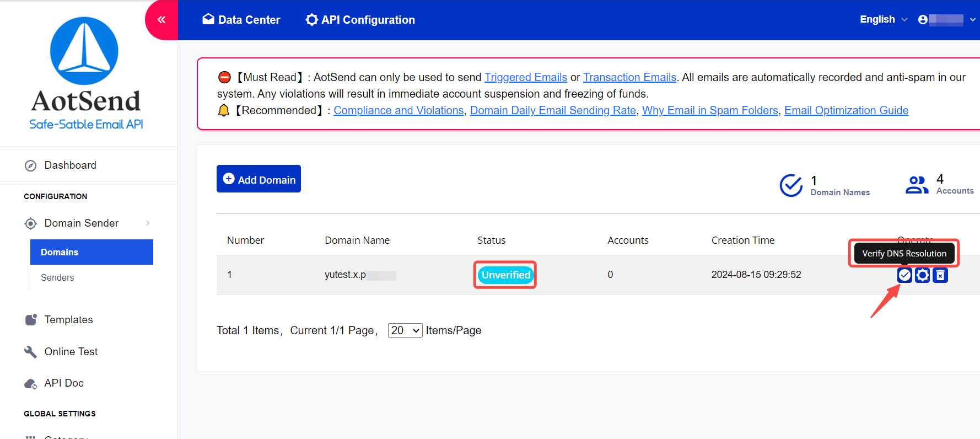Open settings gear for yutest domain

pos(923,275)
